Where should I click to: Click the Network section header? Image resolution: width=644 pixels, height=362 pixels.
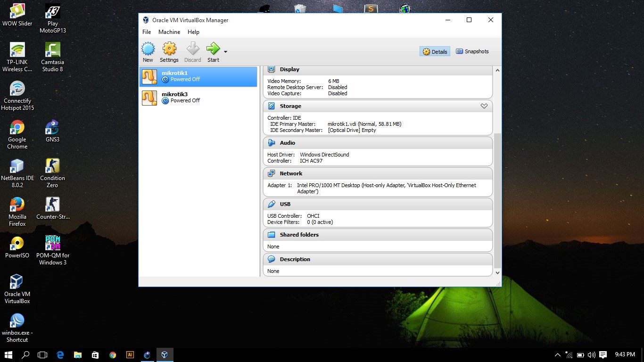pyautogui.click(x=378, y=173)
